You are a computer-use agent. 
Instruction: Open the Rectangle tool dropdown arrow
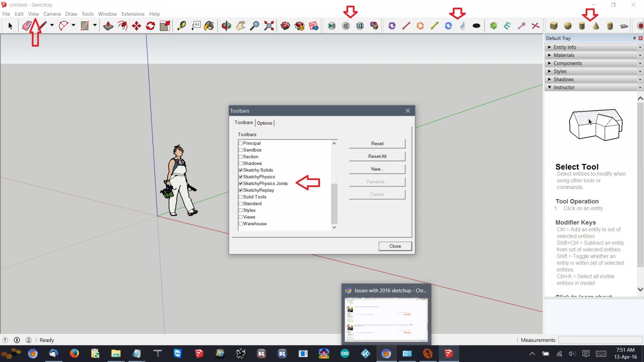point(94,25)
